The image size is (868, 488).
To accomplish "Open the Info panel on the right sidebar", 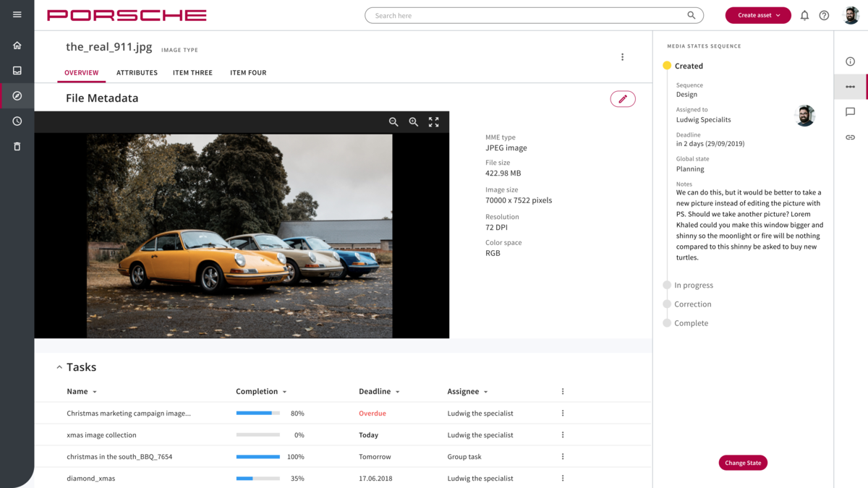I will (x=850, y=61).
